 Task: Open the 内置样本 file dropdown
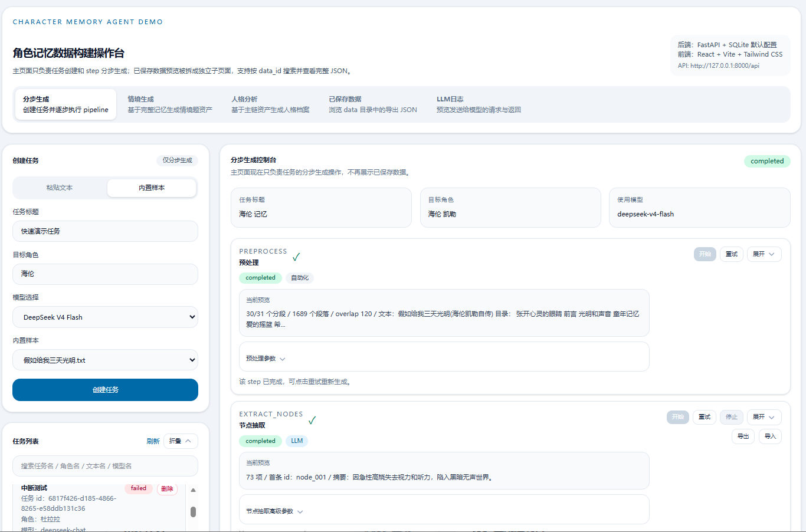105,360
